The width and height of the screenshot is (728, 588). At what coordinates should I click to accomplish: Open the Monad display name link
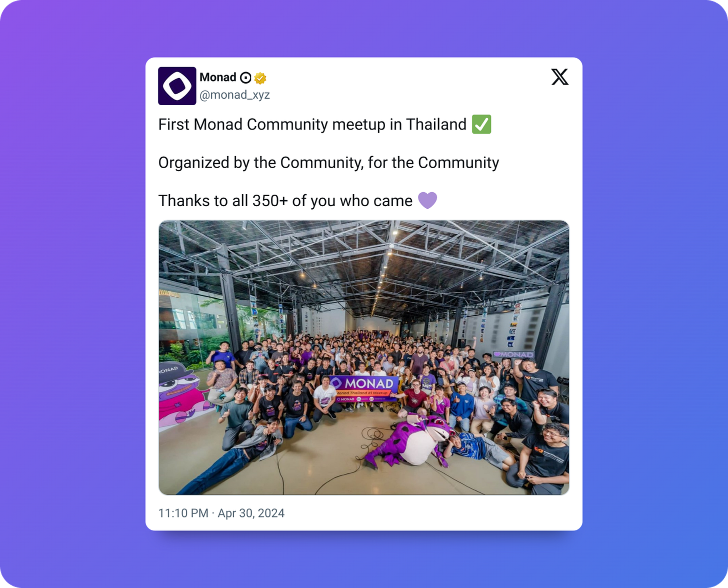(218, 77)
